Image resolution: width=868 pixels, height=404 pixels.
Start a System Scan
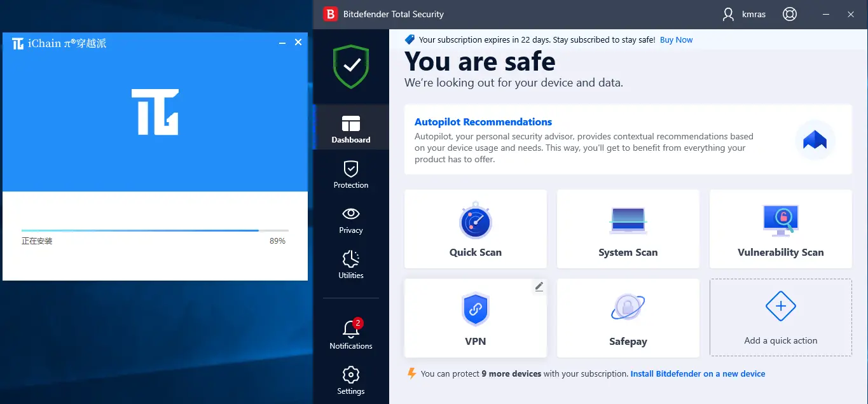(x=628, y=229)
